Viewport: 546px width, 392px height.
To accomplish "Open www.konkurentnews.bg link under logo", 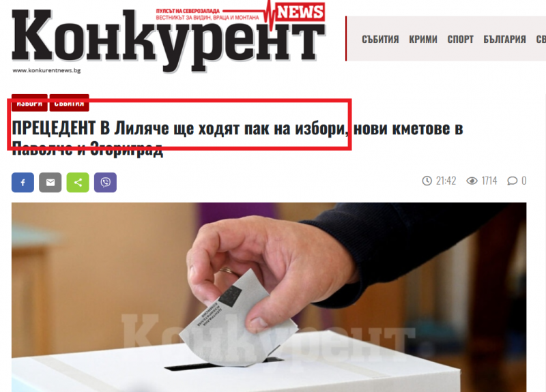I will pos(46,70).
